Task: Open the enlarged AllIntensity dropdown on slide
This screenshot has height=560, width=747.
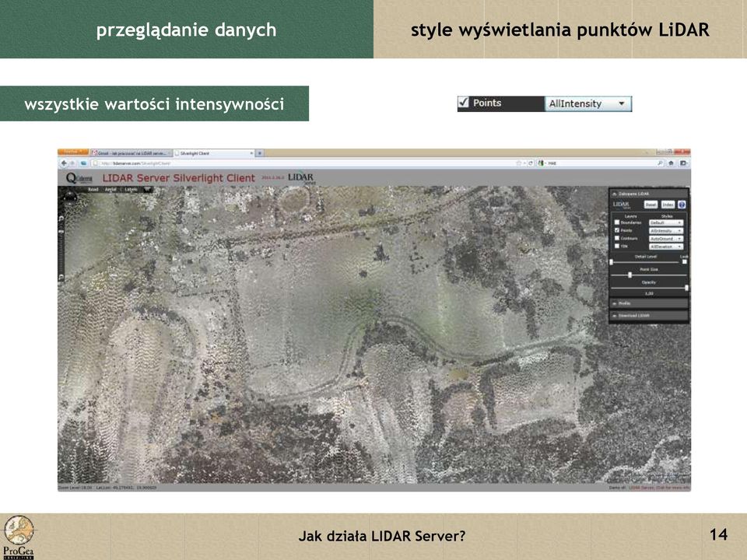Action: pos(588,103)
